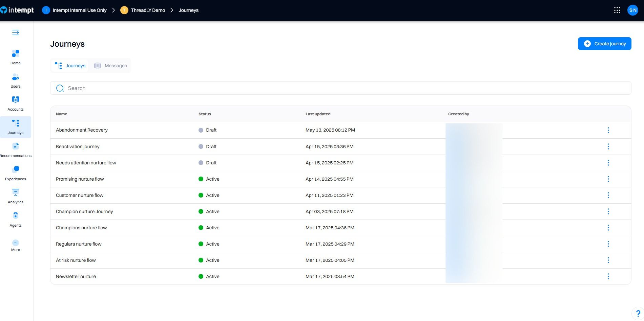Open options for Needs attention nurture flow
The image size is (644, 321).
pos(608,163)
